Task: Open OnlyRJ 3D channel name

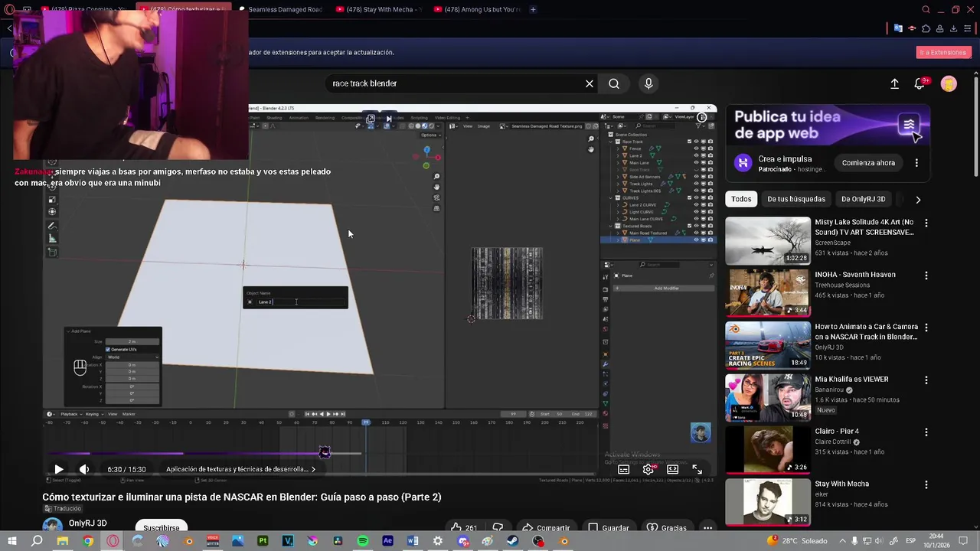Action: tap(87, 523)
